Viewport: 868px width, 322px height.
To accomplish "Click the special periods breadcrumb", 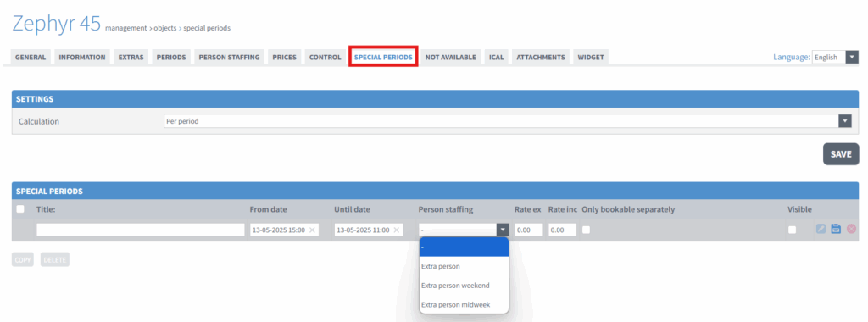I will click(207, 28).
